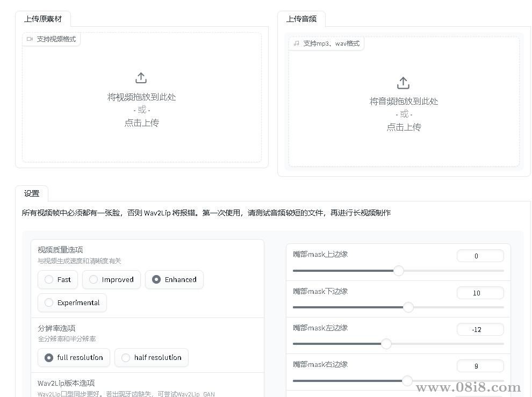
Task: Click the 嘴部mask下边缘 slider handle
Action: point(408,307)
